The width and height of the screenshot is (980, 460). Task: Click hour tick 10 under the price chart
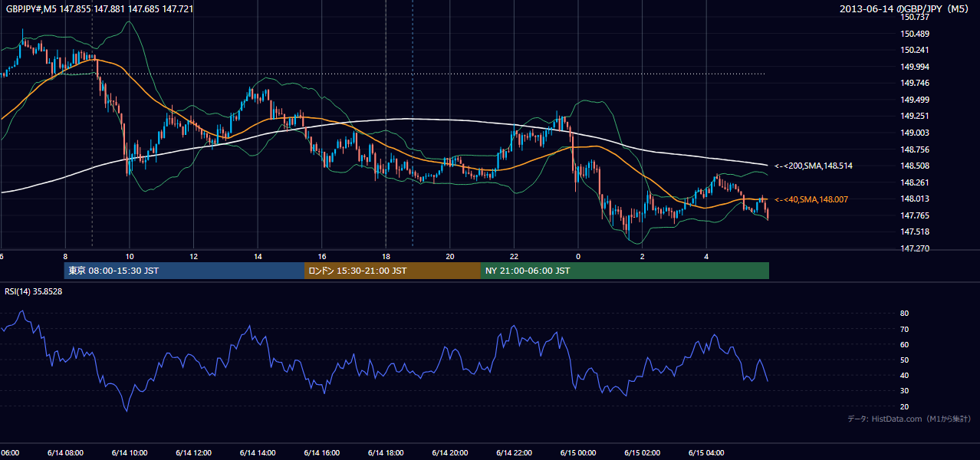click(x=130, y=256)
